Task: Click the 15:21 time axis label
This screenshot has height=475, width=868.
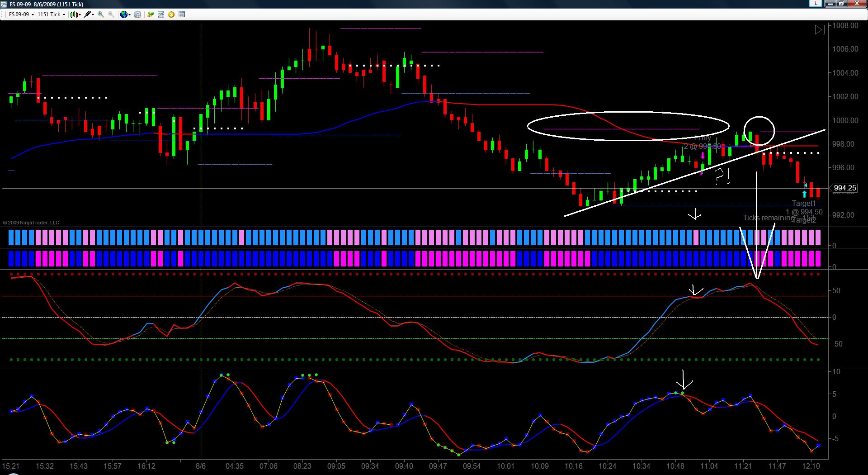Action: (x=10, y=466)
